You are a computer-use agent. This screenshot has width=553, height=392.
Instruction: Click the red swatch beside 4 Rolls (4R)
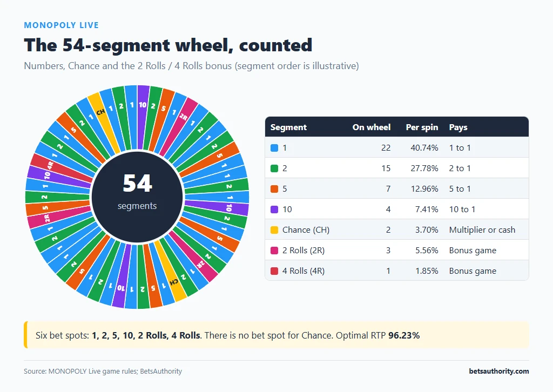[x=274, y=271]
